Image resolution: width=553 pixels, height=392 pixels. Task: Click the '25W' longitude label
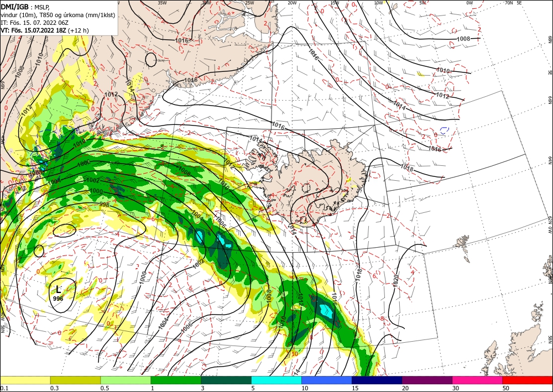pos(249,3)
